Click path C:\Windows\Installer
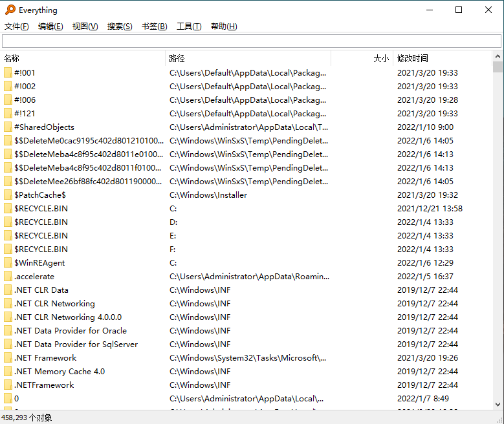 (x=208, y=195)
